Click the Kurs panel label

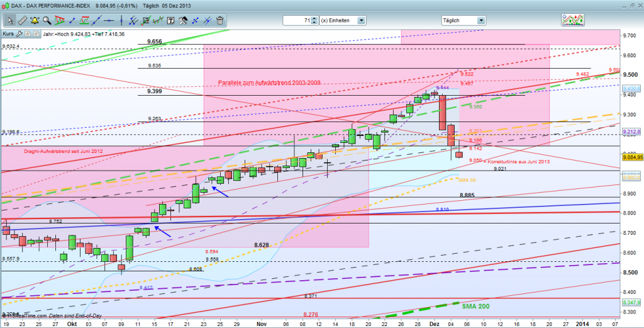coord(8,34)
